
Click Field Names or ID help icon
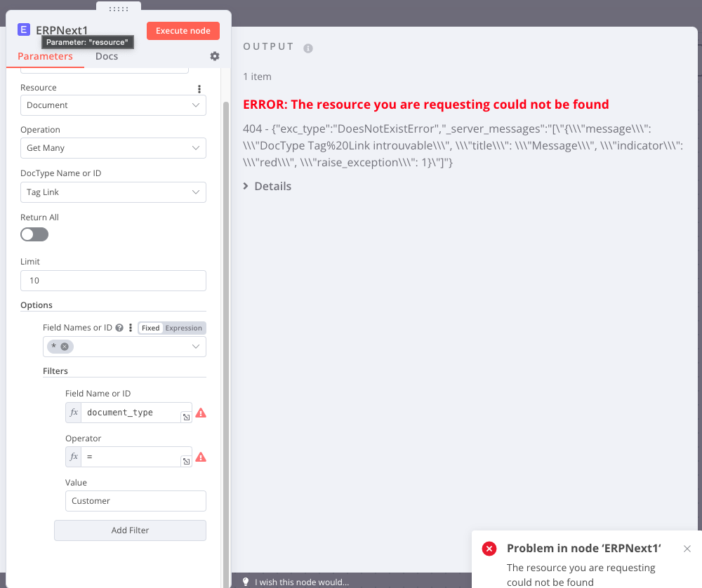(119, 328)
